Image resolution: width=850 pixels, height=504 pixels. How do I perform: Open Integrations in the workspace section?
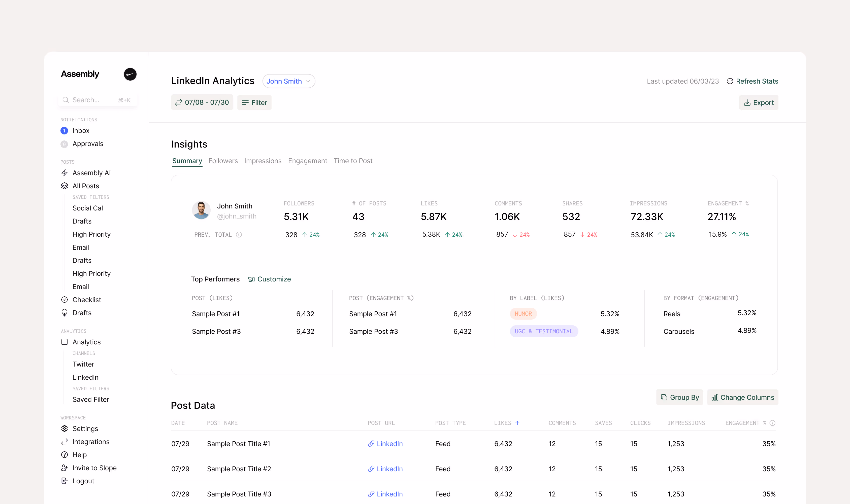[x=91, y=442]
